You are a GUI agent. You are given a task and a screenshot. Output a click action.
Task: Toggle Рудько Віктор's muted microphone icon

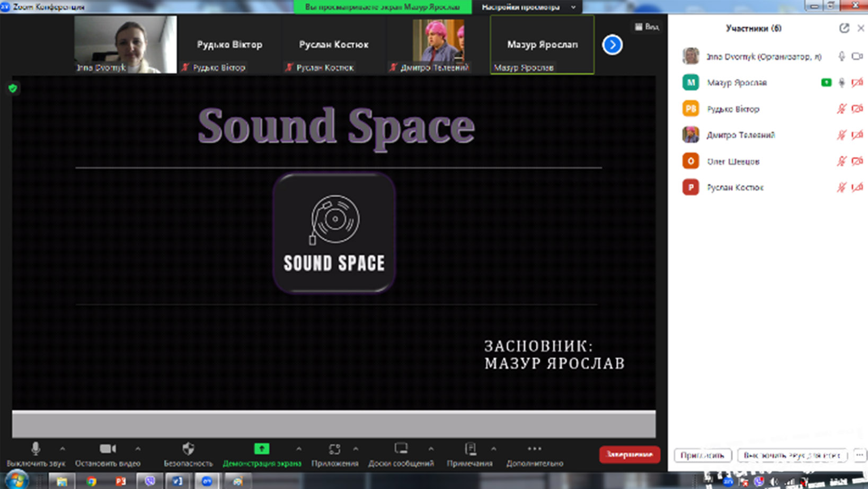pyautogui.click(x=842, y=109)
